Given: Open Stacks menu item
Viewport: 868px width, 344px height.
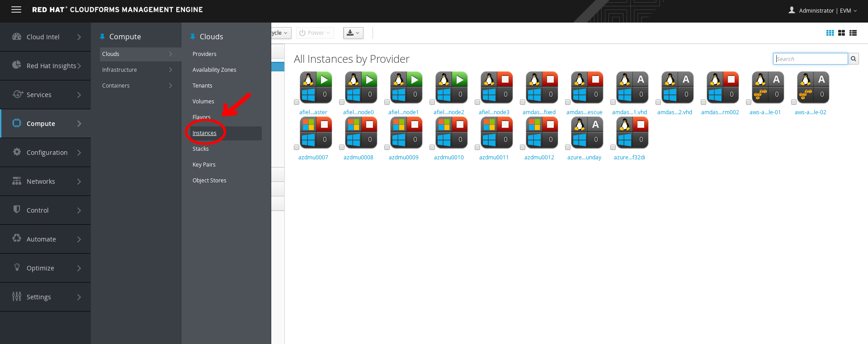Looking at the screenshot, I should pyautogui.click(x=201, y=149).
